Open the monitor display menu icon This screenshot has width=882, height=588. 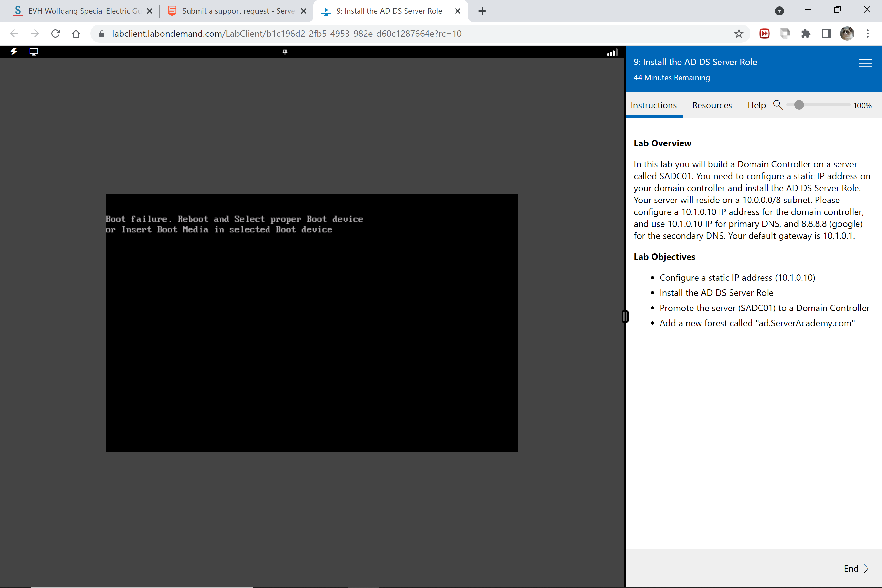[x=34, y=52]
